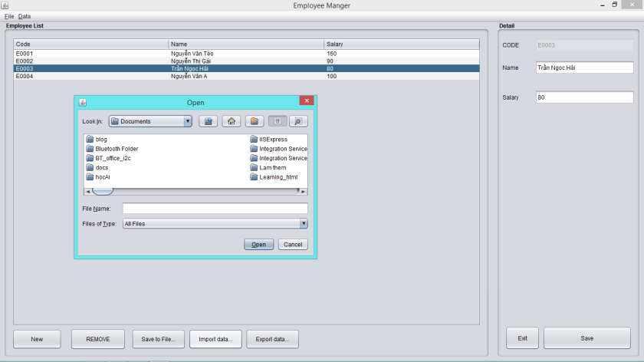This screenshot has width=644, height=362.
Task: Click the Java icon in Open dialog title
Action: [83, 102]
